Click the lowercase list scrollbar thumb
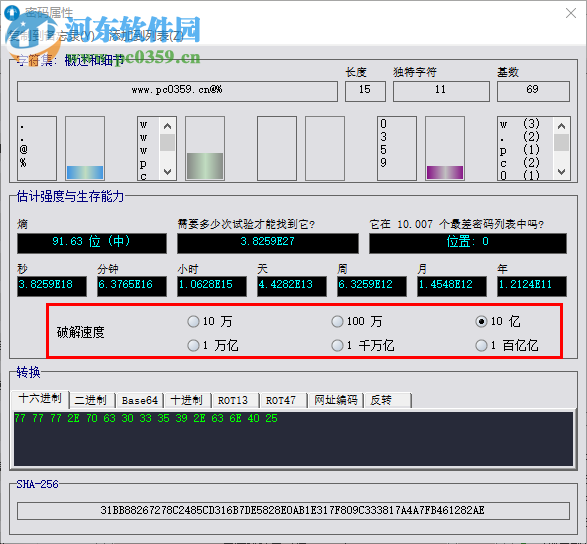 pos(168,142)
